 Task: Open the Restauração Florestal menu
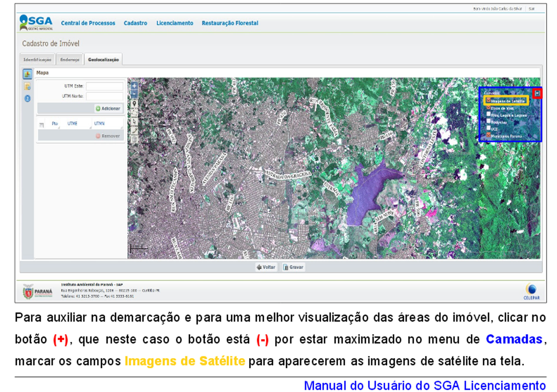[230, 23]
